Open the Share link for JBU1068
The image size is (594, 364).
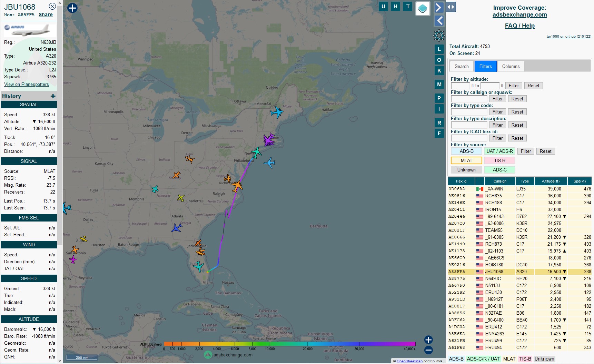[46, 14]
